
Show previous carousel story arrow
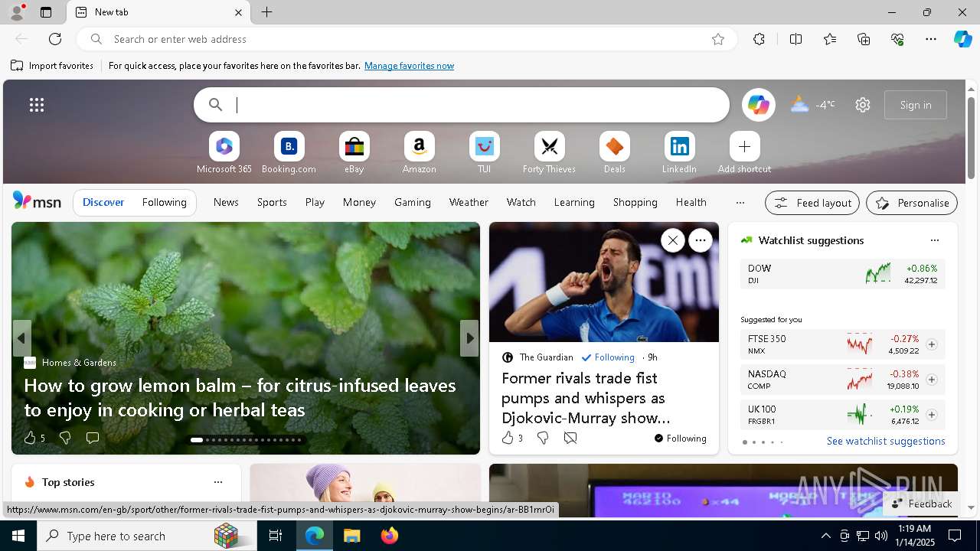[21, 338]
